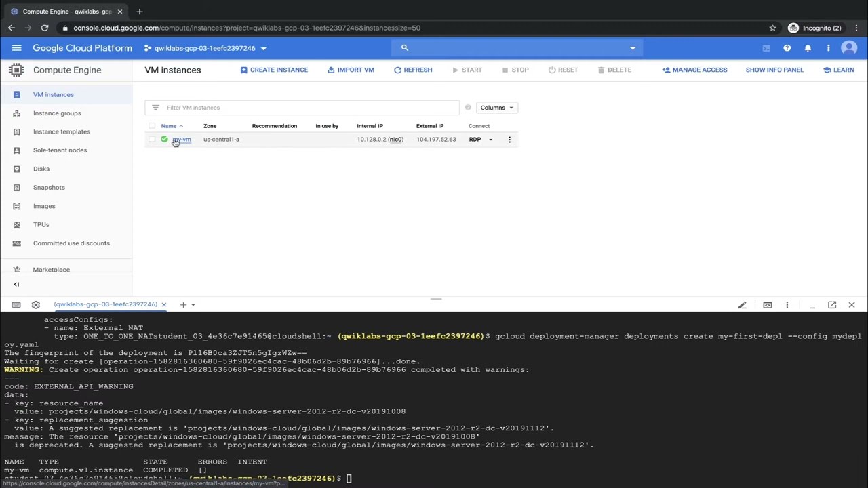
Task: Click the green running status icon for my-vm
Action: 164,139
